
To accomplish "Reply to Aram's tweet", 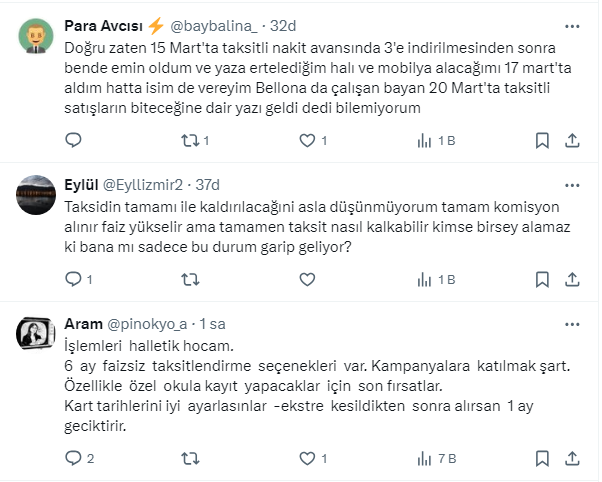I will point(71,459).
